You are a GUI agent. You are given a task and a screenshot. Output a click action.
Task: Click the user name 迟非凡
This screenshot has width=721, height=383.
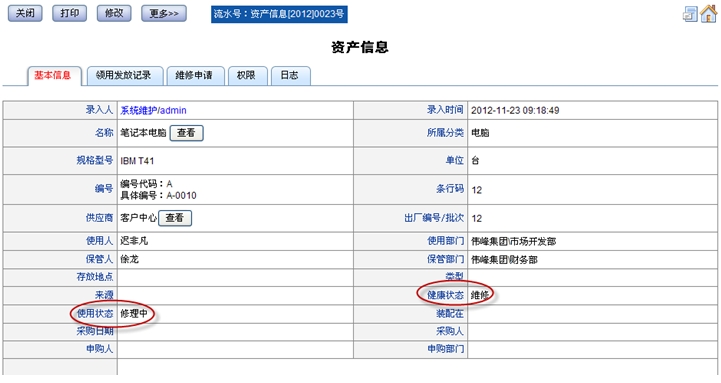point(134,241)
